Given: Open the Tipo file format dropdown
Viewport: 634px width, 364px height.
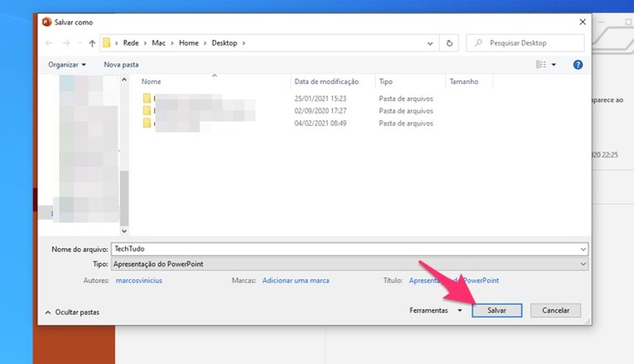Looking at the screenshot, I should pos(350,264).
